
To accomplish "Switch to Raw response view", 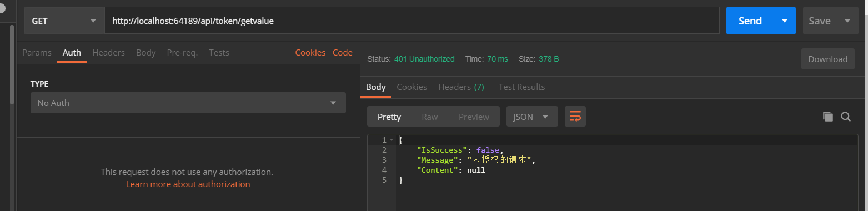I will point(430,117).
